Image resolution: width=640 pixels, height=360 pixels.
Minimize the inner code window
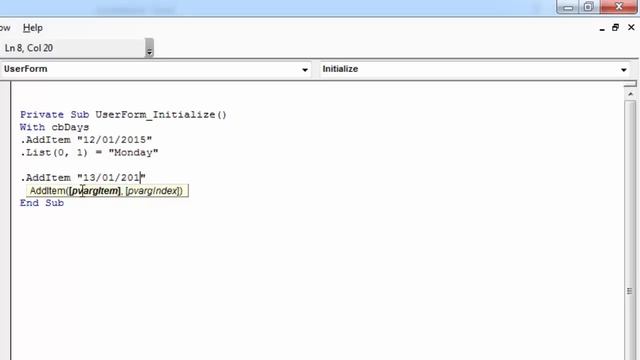602,28
